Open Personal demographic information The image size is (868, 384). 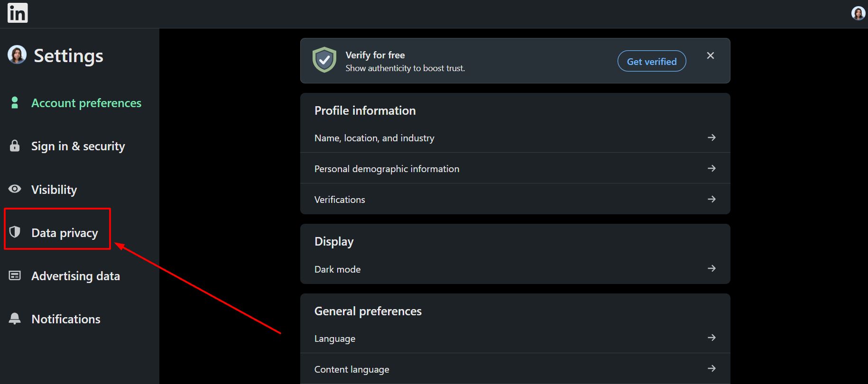click(515, 168)
